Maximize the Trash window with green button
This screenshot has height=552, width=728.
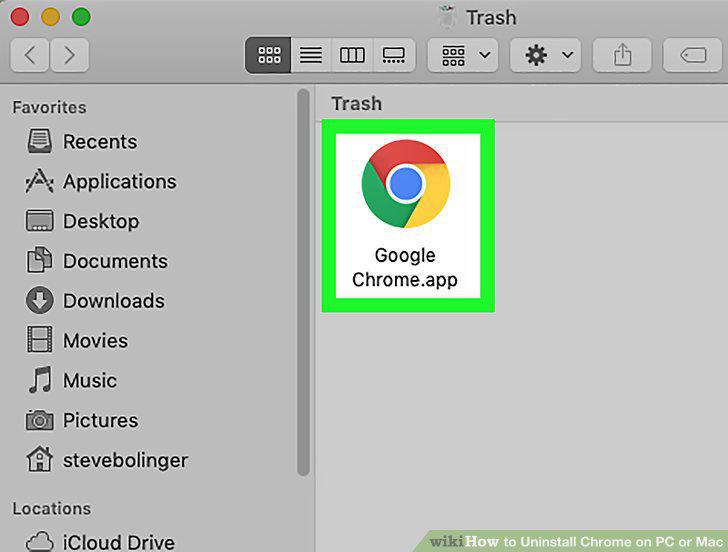81,17
